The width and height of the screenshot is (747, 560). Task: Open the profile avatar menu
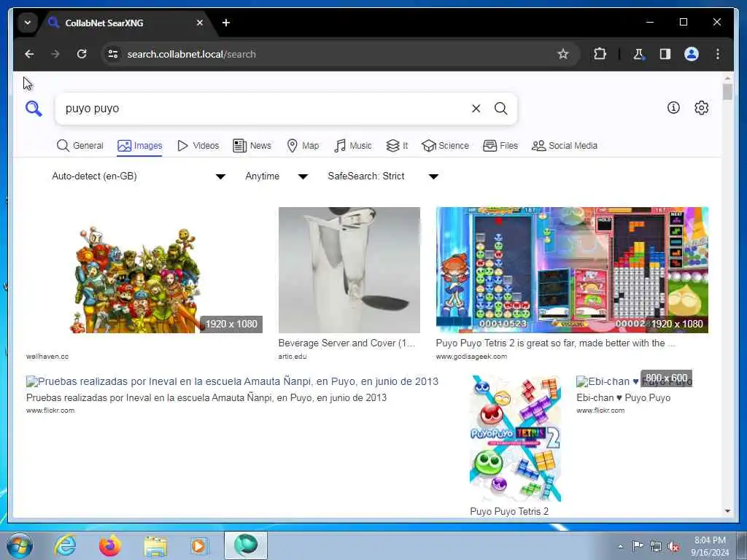tap(692, 54)
